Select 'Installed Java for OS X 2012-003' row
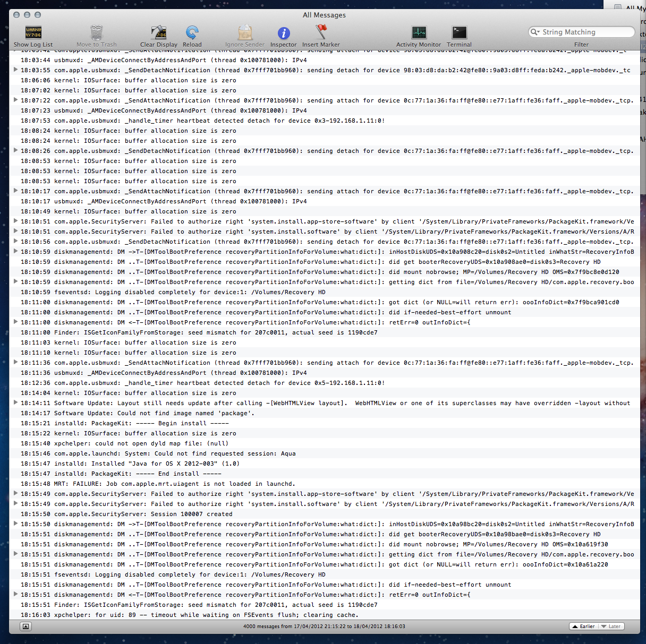Screen dimensions: 646x644 pyautogui.click(x=325, y=463)
